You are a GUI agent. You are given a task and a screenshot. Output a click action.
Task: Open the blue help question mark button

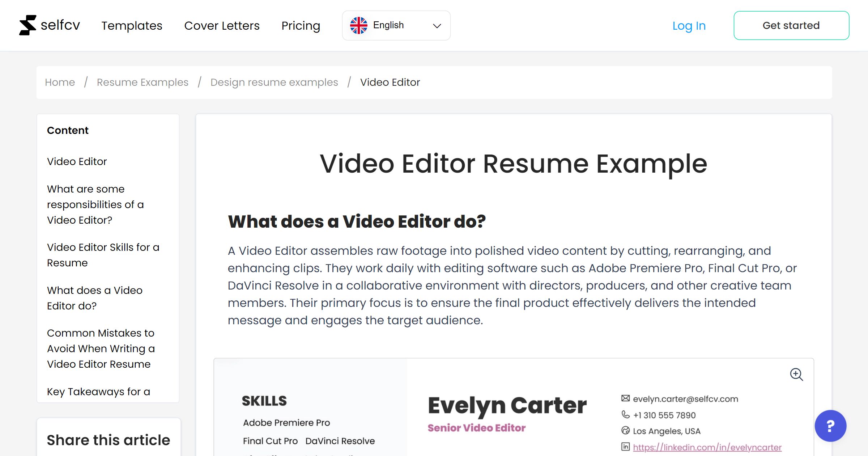(830, 426)
